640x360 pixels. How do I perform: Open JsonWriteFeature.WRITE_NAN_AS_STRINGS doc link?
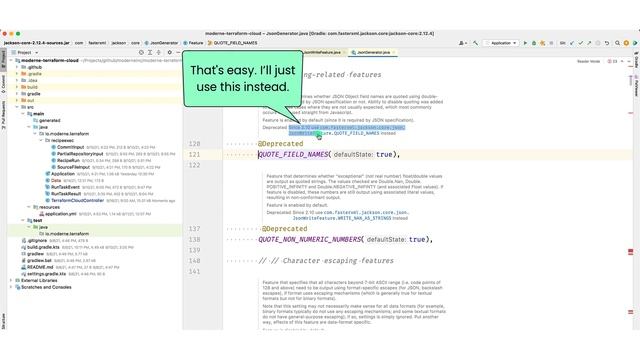(342, 218)
